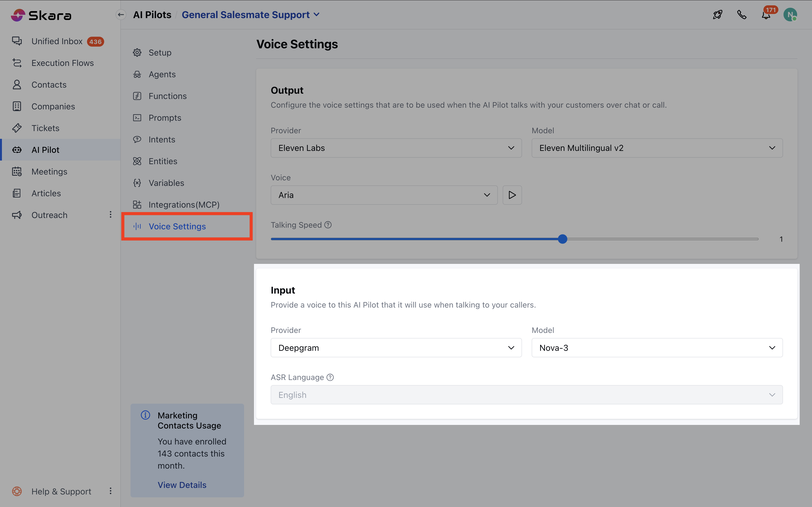
Task: Open Integrations(MCP) in the side menu
Action: point(183,204)
